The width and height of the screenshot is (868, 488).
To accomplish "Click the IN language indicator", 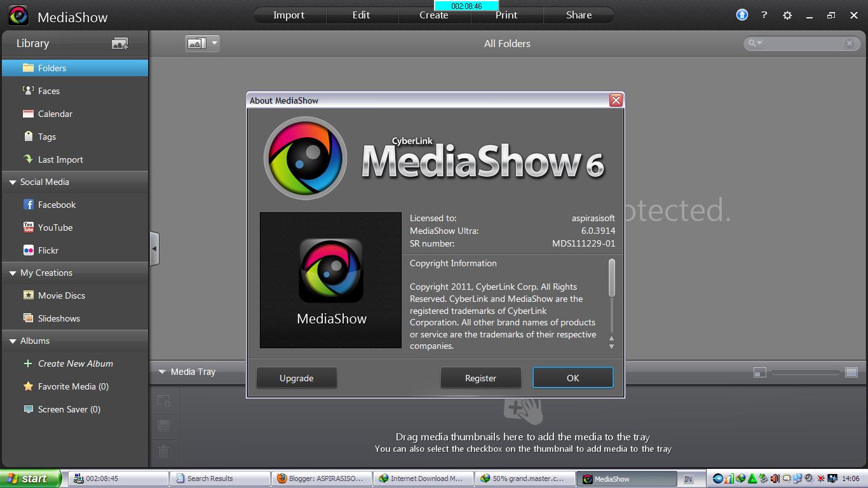I will [x=688, y=479].
